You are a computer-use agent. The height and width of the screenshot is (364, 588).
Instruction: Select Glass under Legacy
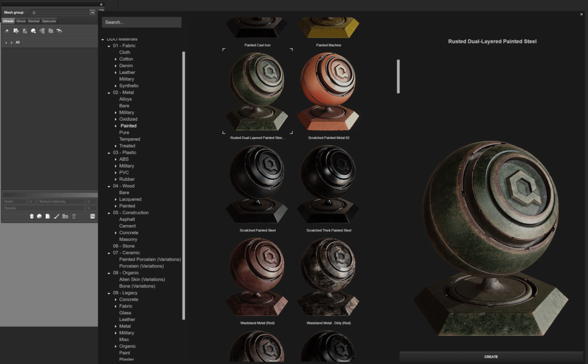point(125,313)
